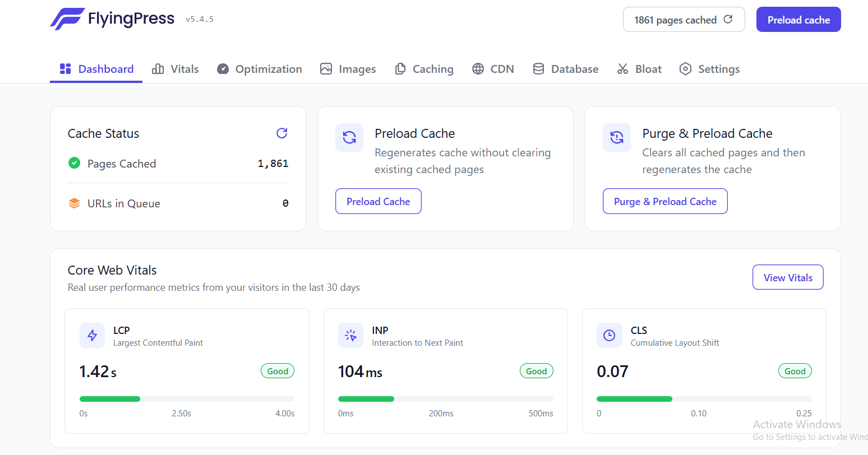
Task: Click the 4.00s scale label
Action: point(285,414)
